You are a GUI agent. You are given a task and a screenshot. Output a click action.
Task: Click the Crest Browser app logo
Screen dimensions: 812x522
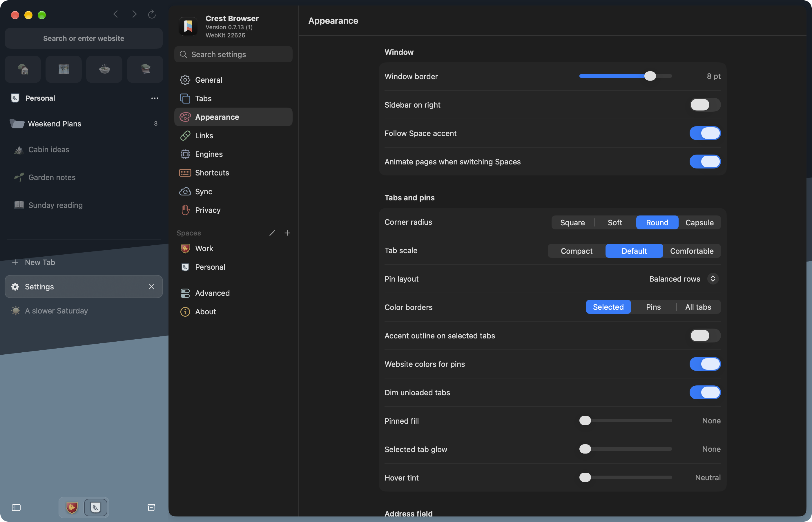[188, 26]
